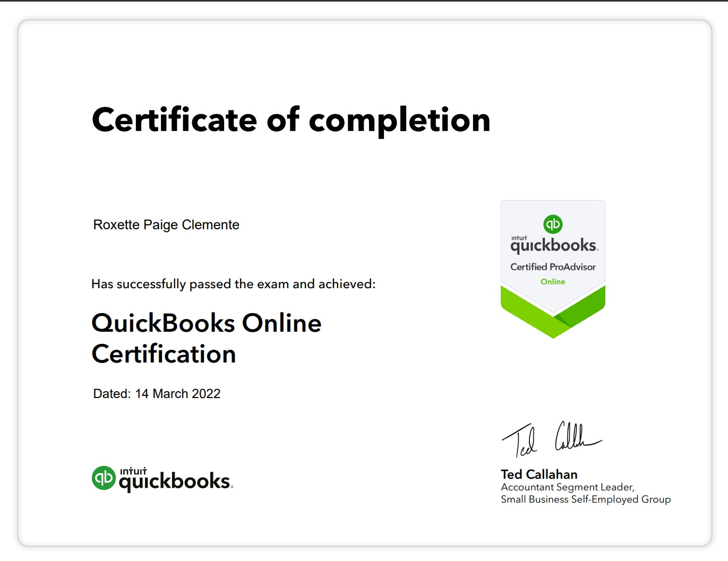
Task: Select Ted Callahan's signature
Action: pyautogui.click(x=552, y=438)
